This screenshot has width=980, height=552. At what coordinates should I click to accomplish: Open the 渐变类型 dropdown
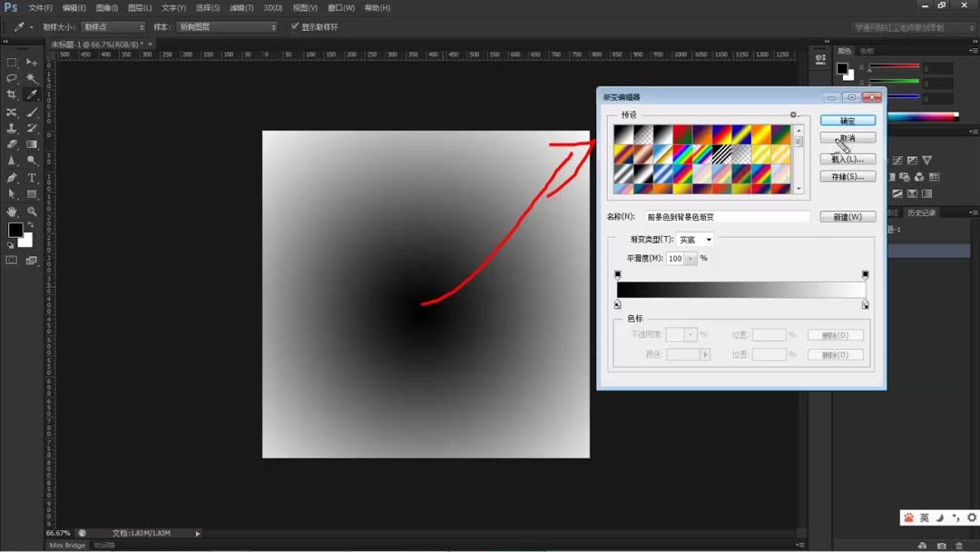click(x=694, y=239)
